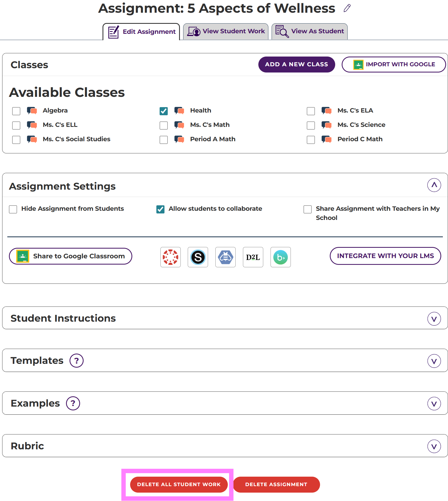Click Add a New Class button

tap(297, 64)
